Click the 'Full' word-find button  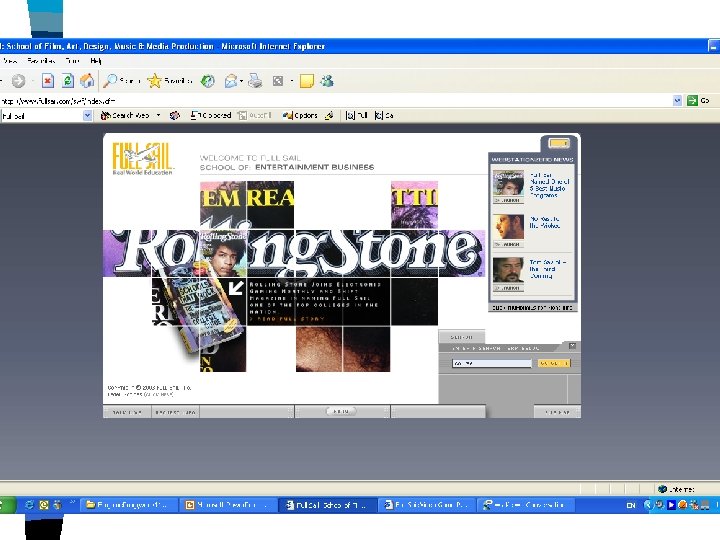click(x=357, y=115)
